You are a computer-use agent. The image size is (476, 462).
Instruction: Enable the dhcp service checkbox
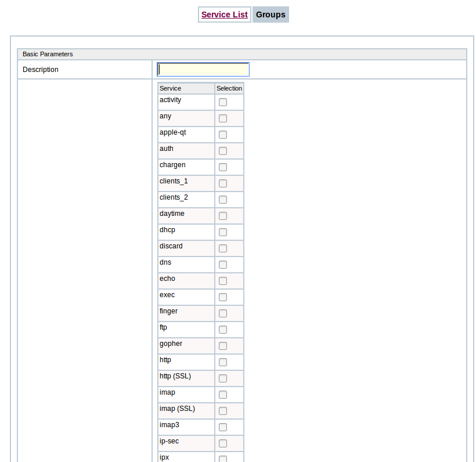223,232
